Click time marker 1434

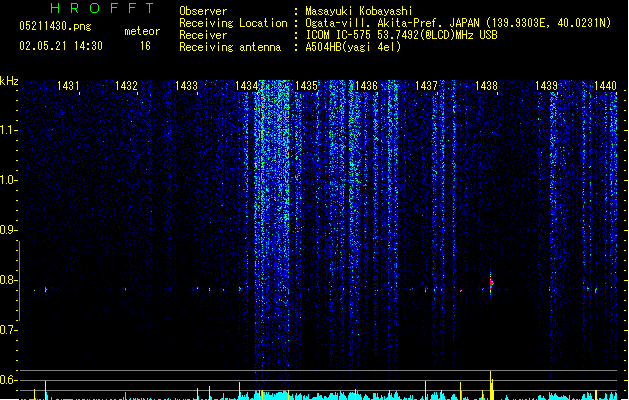tap(246, 85)
